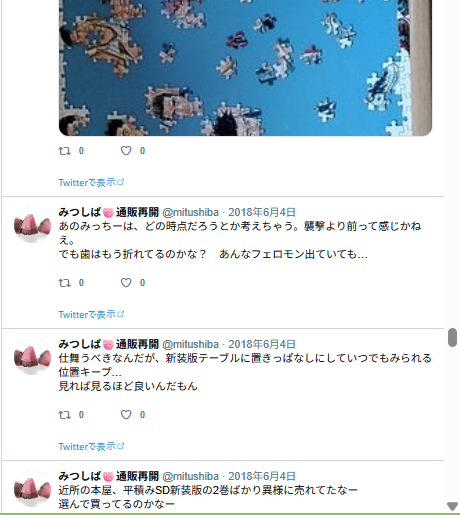Screen dimensions: 460x515
Task: Open Twitterで表示 link under あのみっちーは tweet
Action: coord(91,314)
